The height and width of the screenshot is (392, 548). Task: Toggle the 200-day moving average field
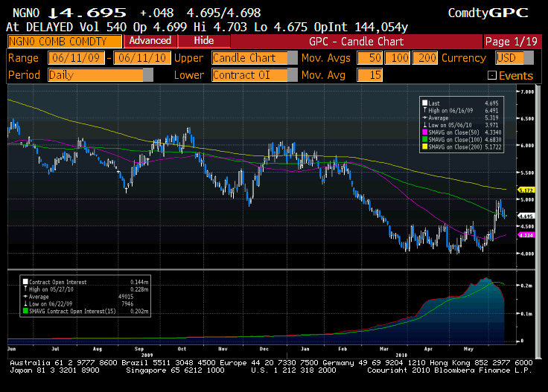427,58
